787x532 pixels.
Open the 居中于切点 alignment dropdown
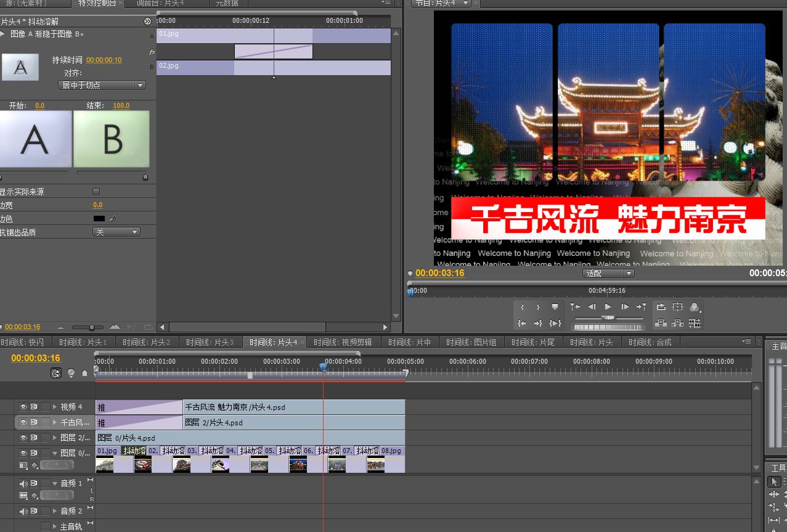pyautogui.click(x=102, y=85)
